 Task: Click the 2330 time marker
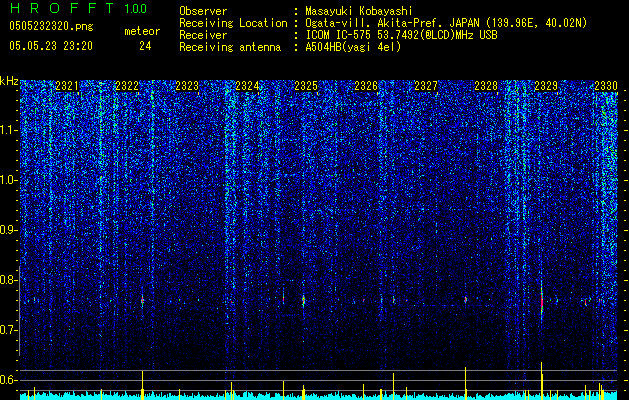[606, 86]
